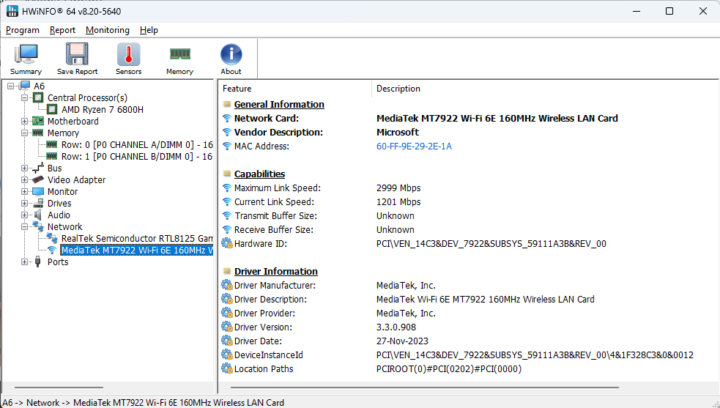Click the driver version 3.3.0.908 value
This screenshot has width=720, height=408.
point(396,327)
